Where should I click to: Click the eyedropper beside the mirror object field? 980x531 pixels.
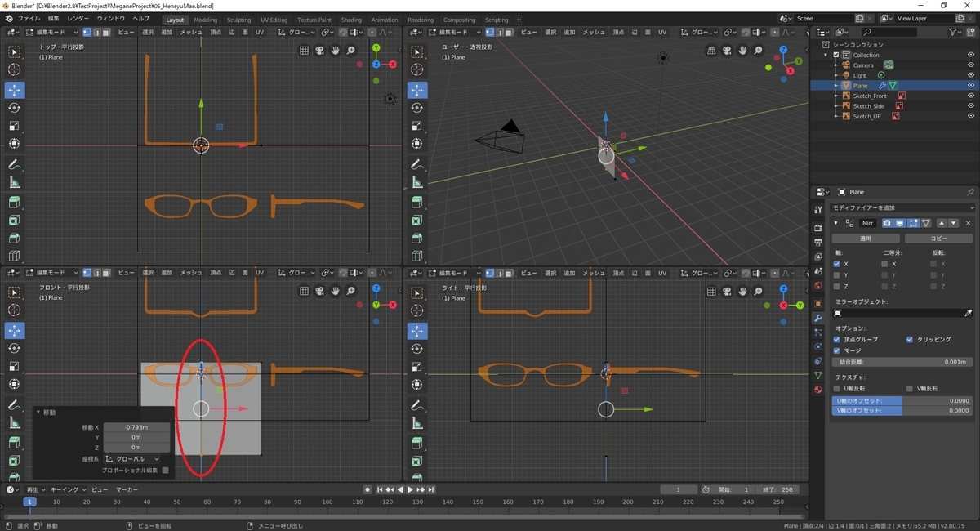[x=969, y=313]
